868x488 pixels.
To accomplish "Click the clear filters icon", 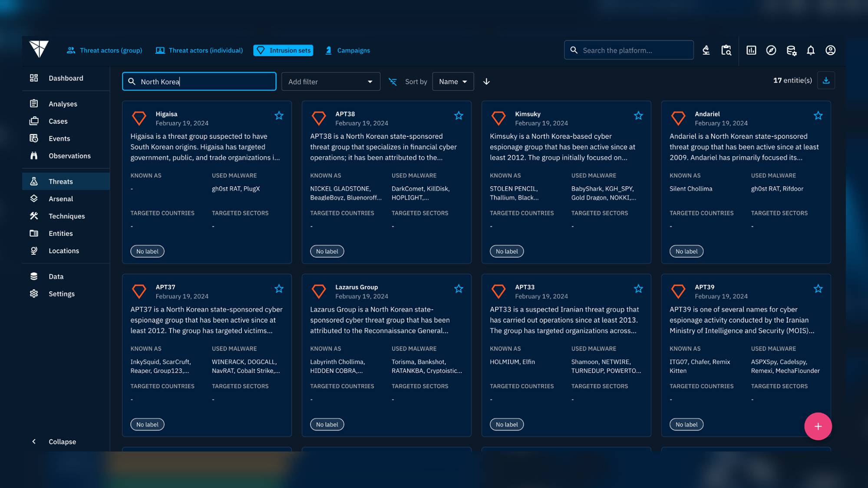I will [x=393, y=82].
